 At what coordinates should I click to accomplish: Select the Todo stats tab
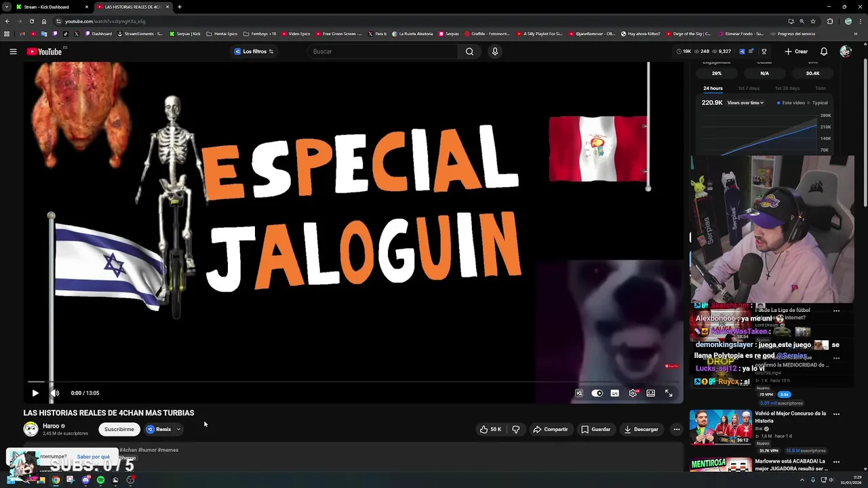[x=821, y=88]
